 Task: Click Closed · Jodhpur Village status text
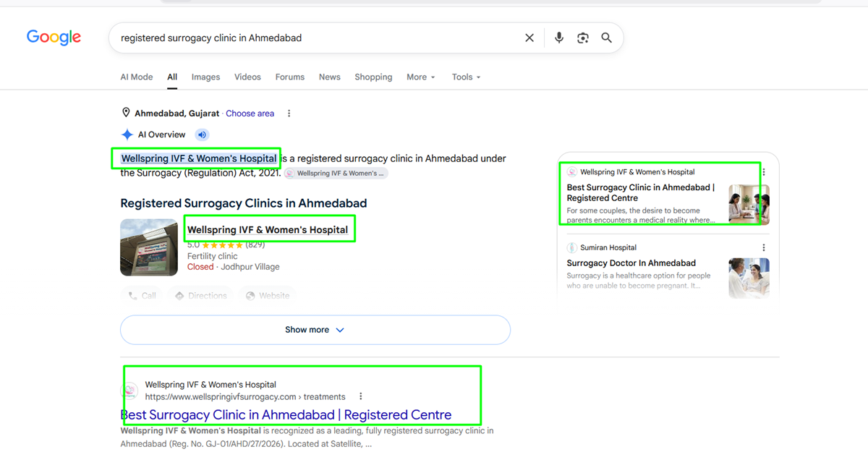[x=233, y=267]
